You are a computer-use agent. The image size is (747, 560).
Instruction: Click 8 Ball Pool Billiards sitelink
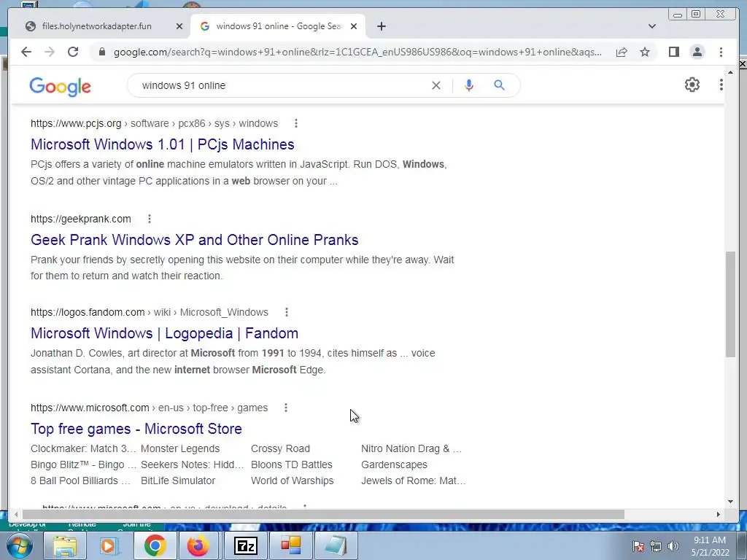[80, 481]
